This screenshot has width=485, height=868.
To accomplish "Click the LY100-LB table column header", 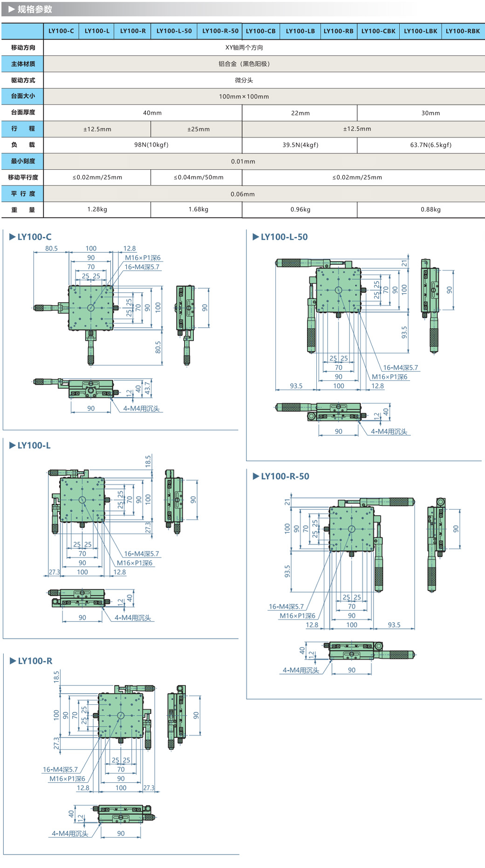I will pyautogui.click(x=300, y=31).
